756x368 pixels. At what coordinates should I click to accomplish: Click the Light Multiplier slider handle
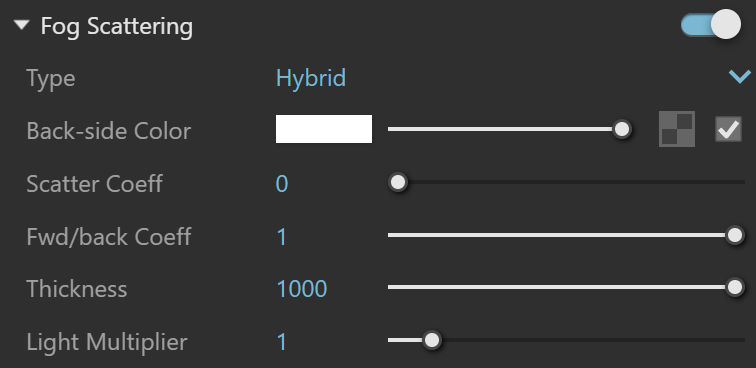tap(432, 340)
